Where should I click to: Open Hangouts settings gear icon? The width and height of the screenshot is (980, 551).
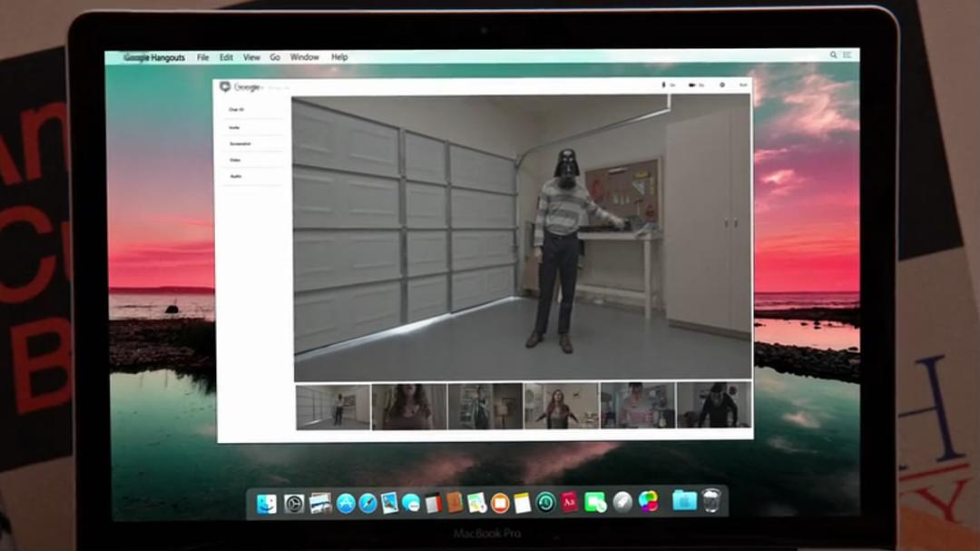coord(722,85)
